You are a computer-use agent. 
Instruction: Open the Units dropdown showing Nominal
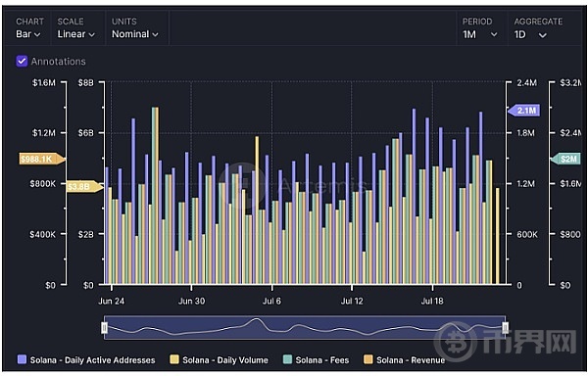coord(134,34)
